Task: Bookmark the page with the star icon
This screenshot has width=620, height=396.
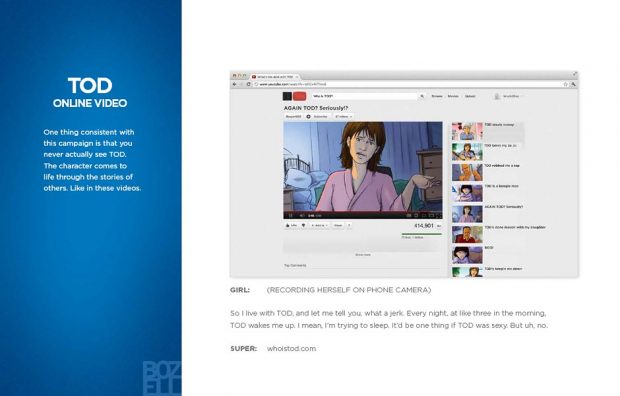Action: tap(565, 84)
